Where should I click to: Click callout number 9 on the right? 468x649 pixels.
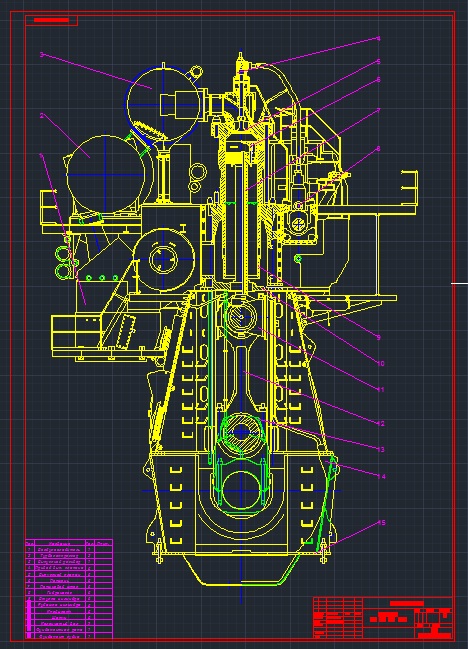point(378,337)
